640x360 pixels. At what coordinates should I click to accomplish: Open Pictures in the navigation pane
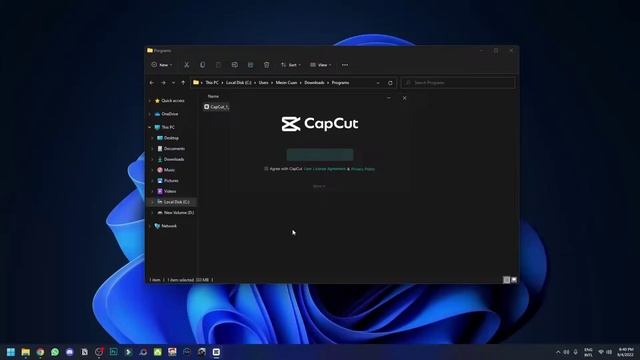[x=171, y=180]
